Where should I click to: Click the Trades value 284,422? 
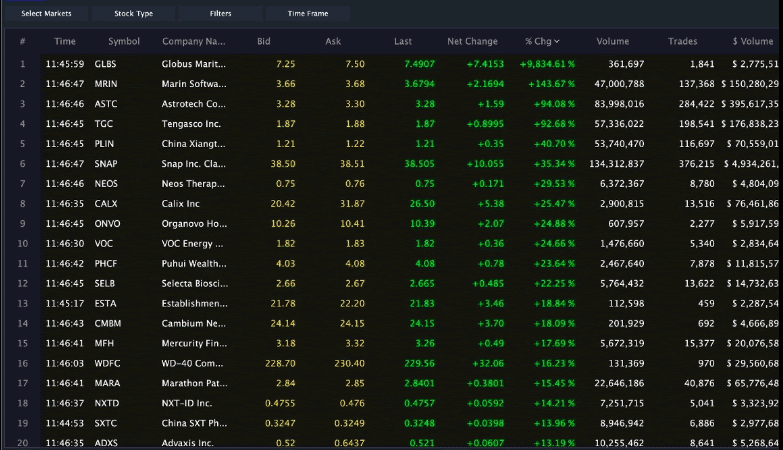[697, 104]
